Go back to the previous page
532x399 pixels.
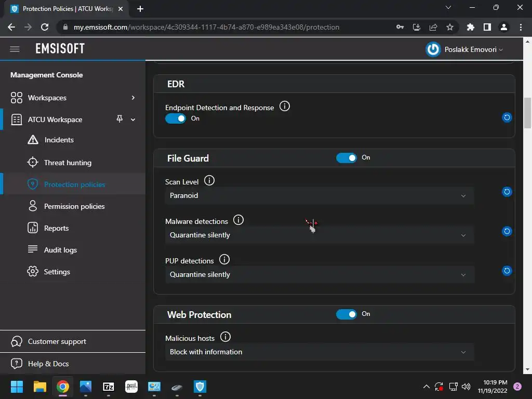11,27
